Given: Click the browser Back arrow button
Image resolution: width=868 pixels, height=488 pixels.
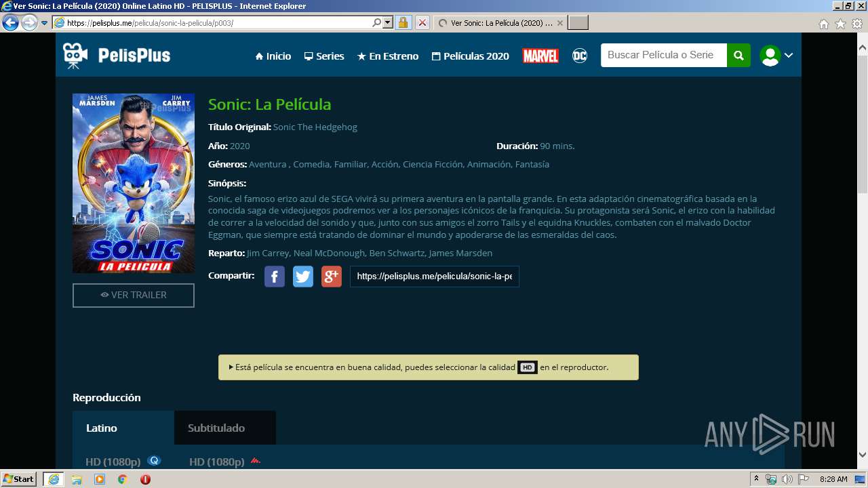Looking at the screenshot, I should tap(10, 22).
